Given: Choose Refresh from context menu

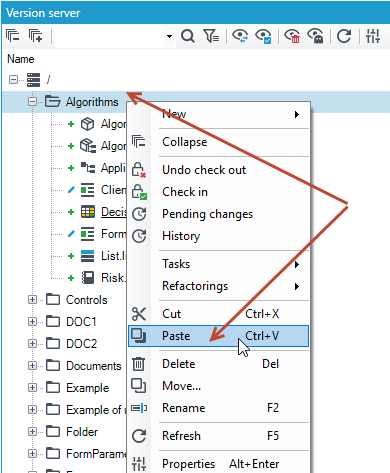Looking at the screenshot, I should pos(219,436).
